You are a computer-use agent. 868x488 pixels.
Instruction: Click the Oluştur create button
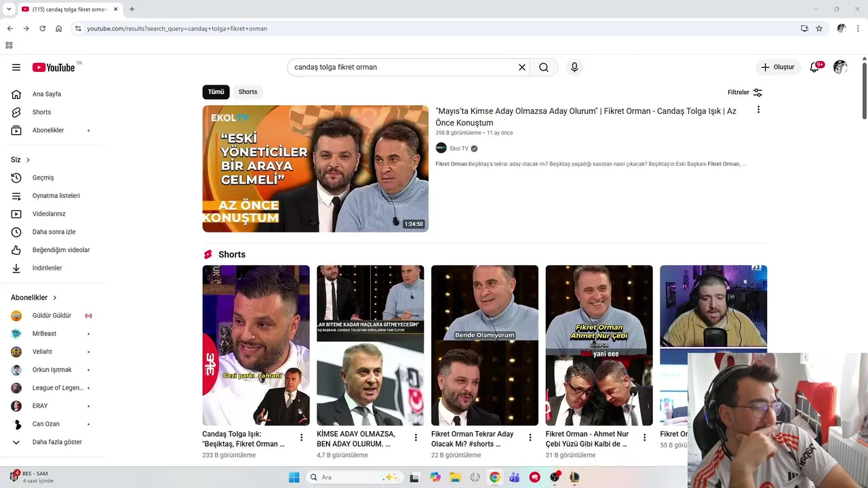coord(778,67)
